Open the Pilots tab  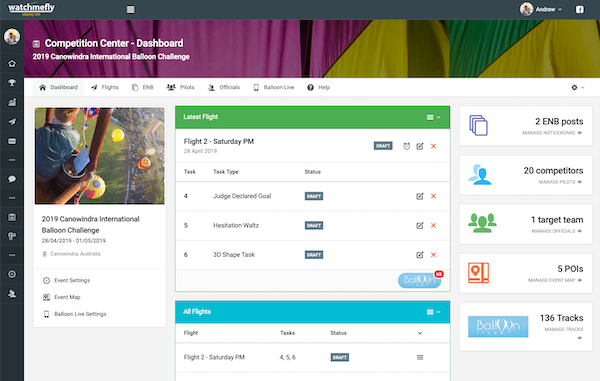pos(181,88)
